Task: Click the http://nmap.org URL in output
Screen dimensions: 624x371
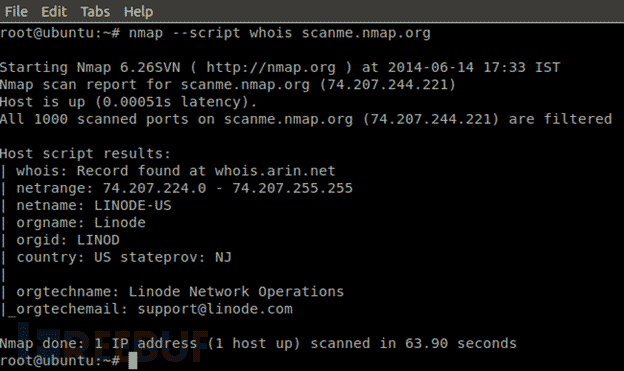Action: pos(271,68)
